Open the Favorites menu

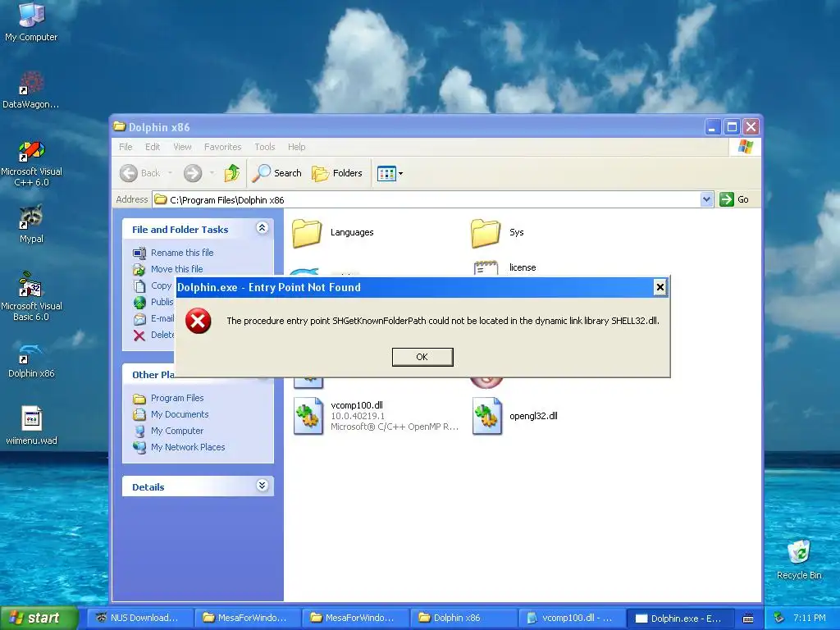(x=223, y=147)
